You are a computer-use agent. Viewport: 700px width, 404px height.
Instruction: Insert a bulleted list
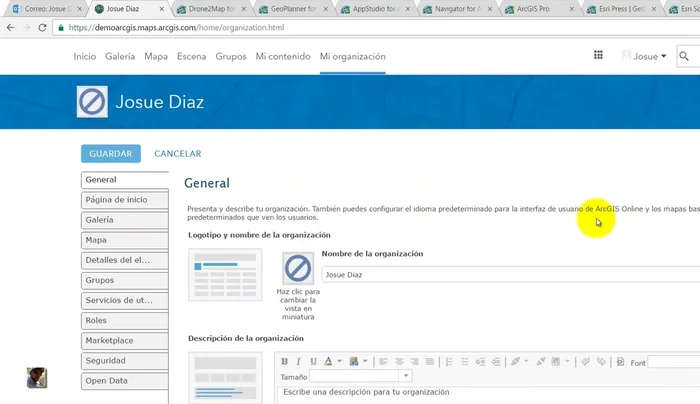pyautogui.click(x=465, y=362)
